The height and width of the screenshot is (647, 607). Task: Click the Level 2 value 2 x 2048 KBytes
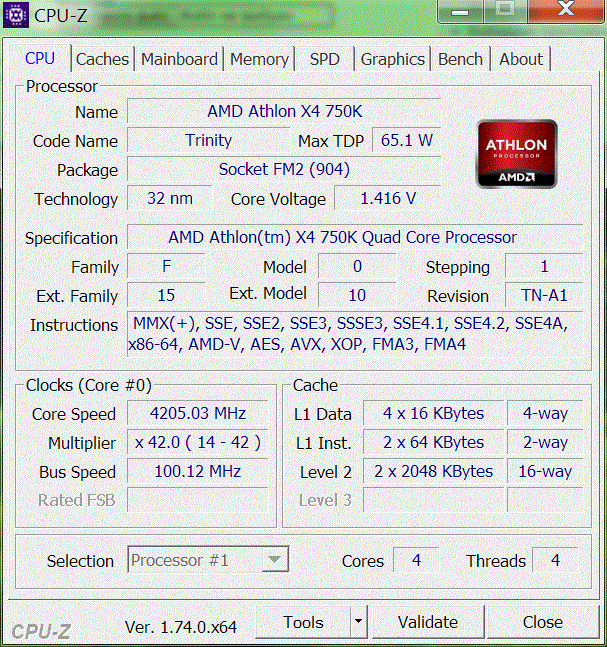point(433,471)
